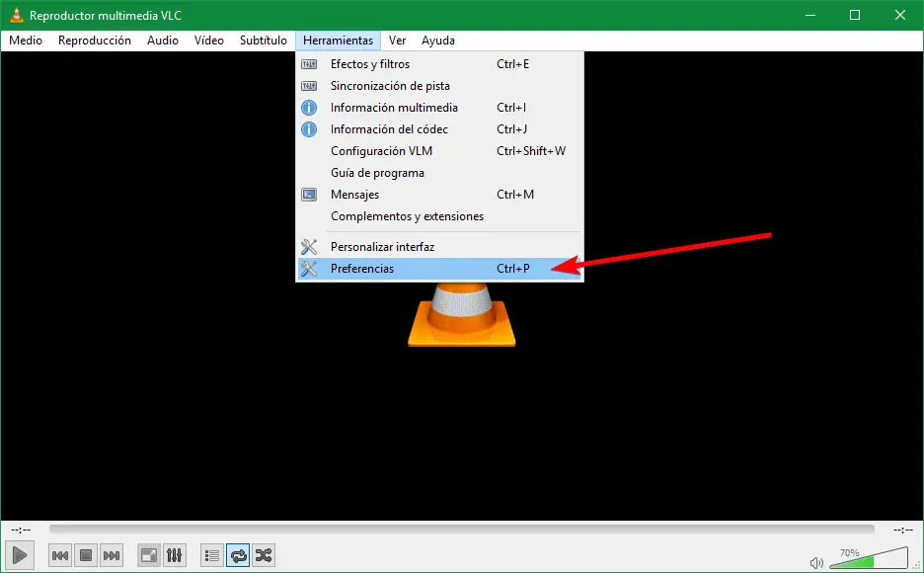Toggle the loop repeat button
Screen dimensions: 924x573
[238, 555]
